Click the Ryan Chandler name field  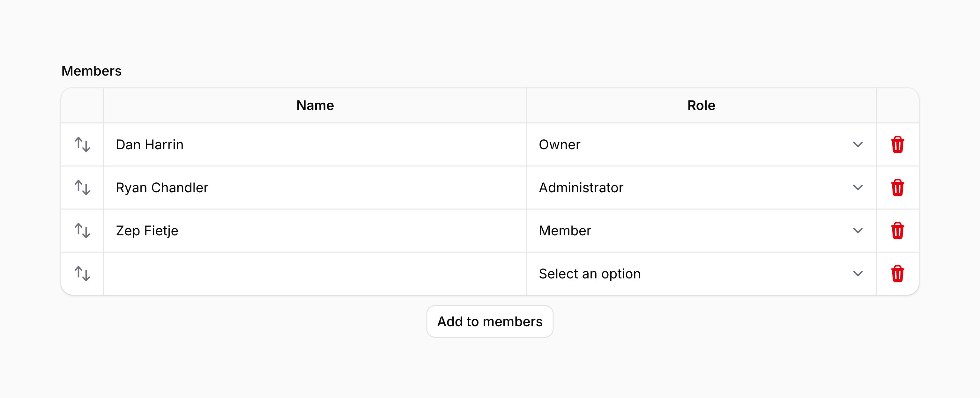[315, 188]
